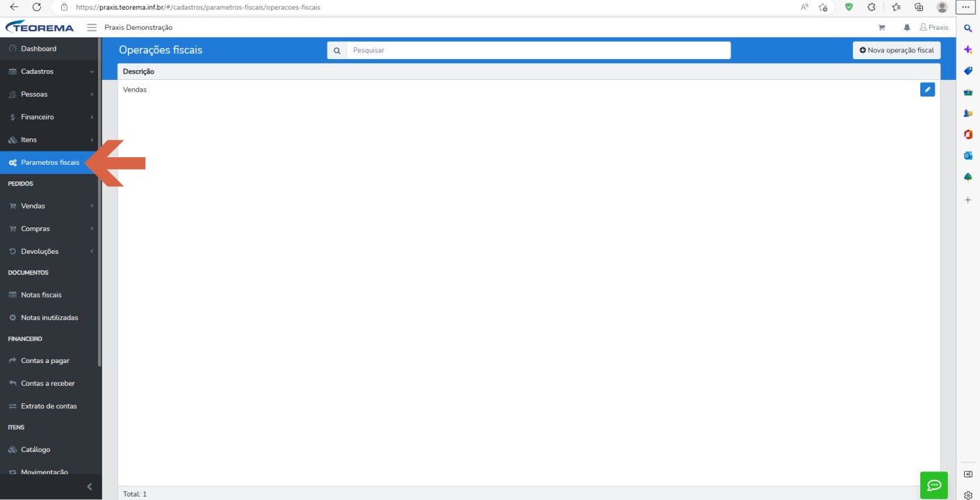Open Edge sidebar tree icon
The height and width of the screenshot is (500, 980).
[x=968, y=177]
